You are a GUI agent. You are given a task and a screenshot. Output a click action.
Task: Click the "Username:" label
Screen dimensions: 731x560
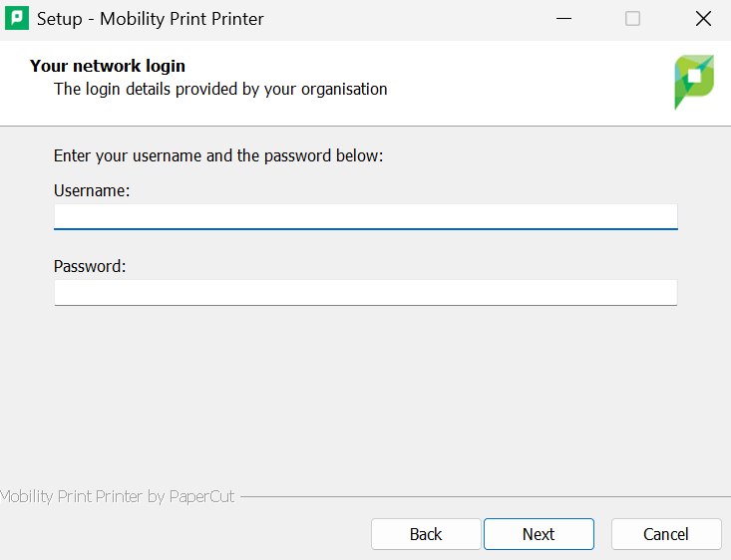click(92, 190)
